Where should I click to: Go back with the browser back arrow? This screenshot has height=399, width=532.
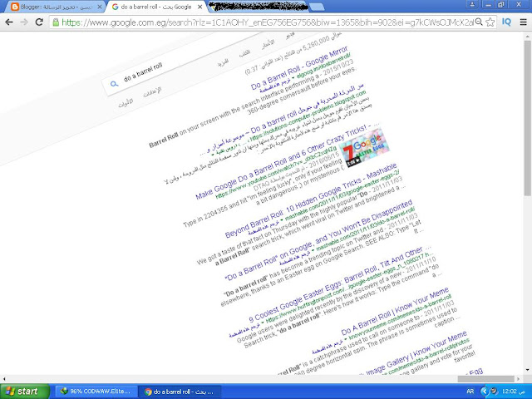point(9,22)
